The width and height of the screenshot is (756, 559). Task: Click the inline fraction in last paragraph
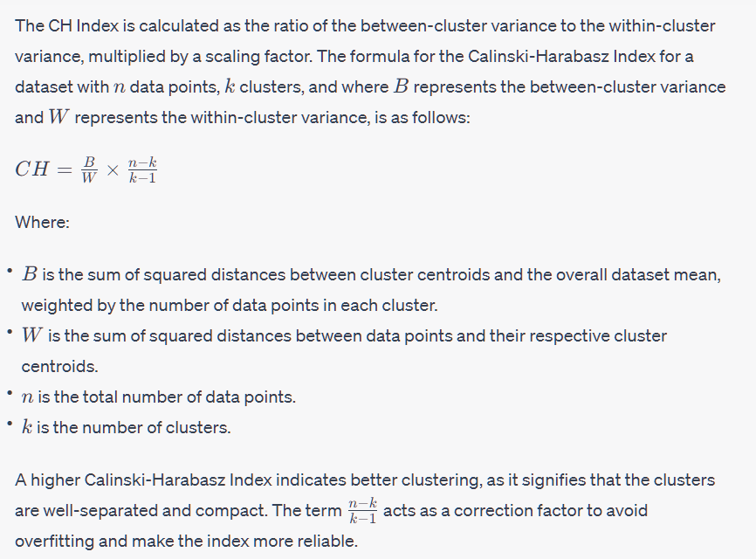[x=362, y=511]
